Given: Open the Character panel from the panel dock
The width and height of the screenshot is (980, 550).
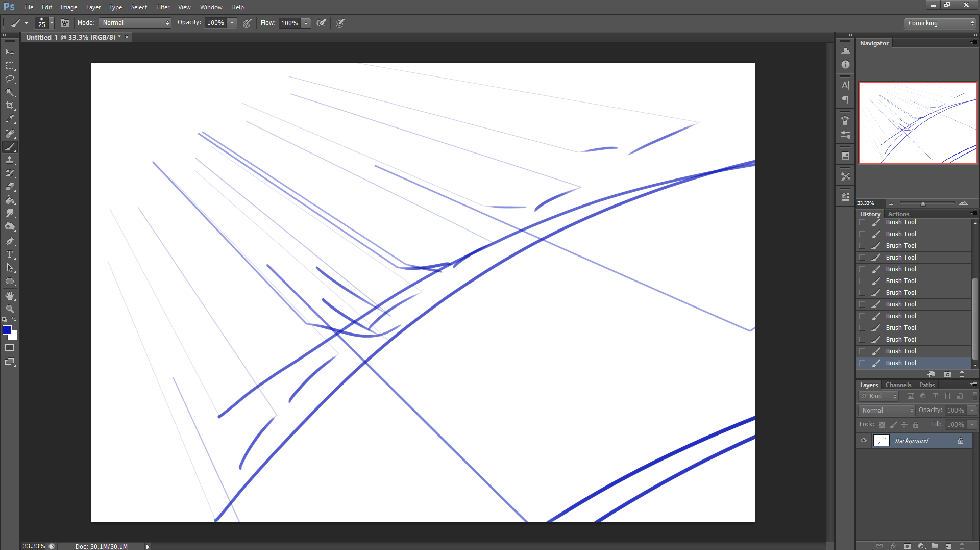Looking at the screenshot, I should coord(845,85).
